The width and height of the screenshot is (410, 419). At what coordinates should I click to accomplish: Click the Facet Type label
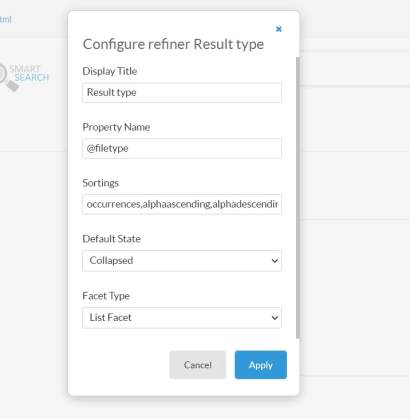(x=106, y=296)
